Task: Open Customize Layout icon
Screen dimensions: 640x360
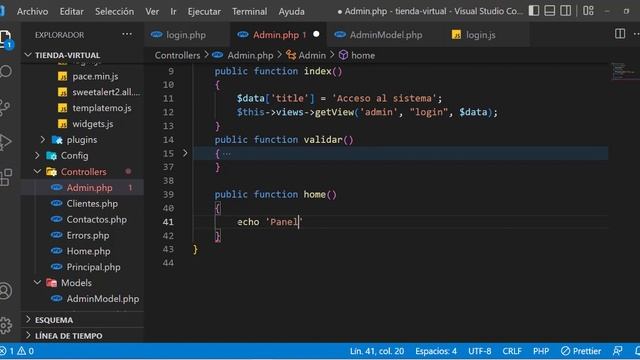Action: (588, 11)
